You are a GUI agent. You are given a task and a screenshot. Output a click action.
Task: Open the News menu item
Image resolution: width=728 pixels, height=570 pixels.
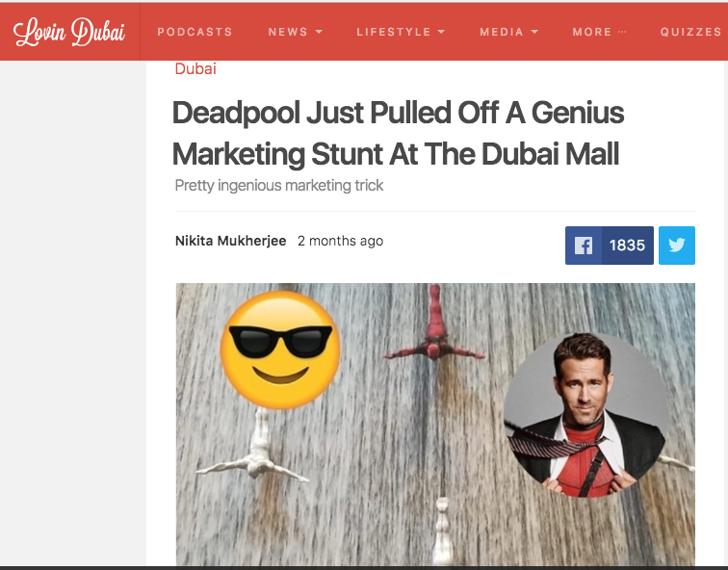(x=288, y=32)
